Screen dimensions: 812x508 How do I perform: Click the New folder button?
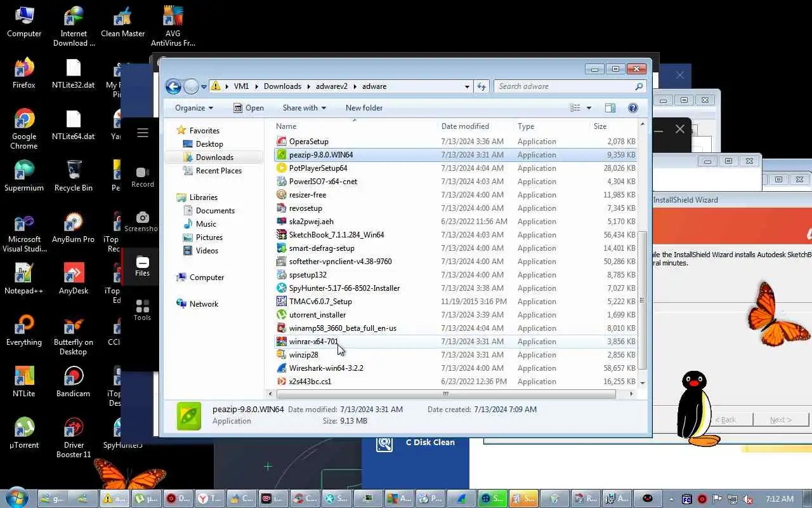(364, 108)
